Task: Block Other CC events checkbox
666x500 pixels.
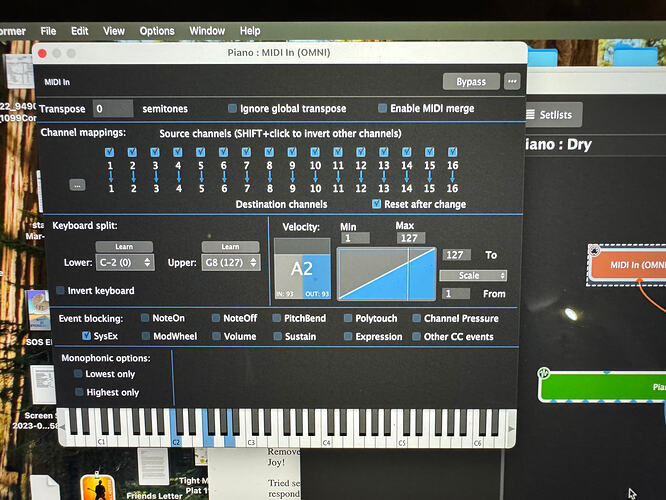Action: tap(417, 336)
